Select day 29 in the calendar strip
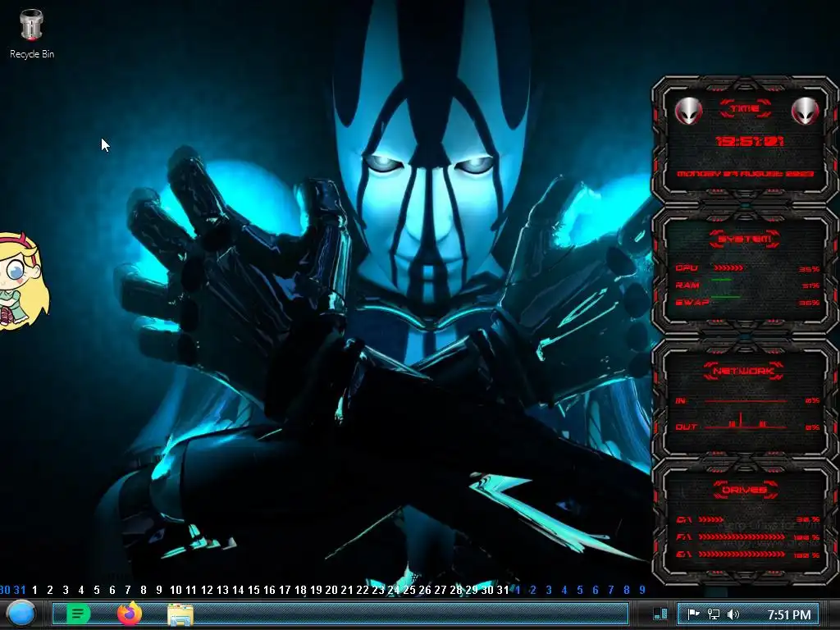 click(x=472, y=590)
